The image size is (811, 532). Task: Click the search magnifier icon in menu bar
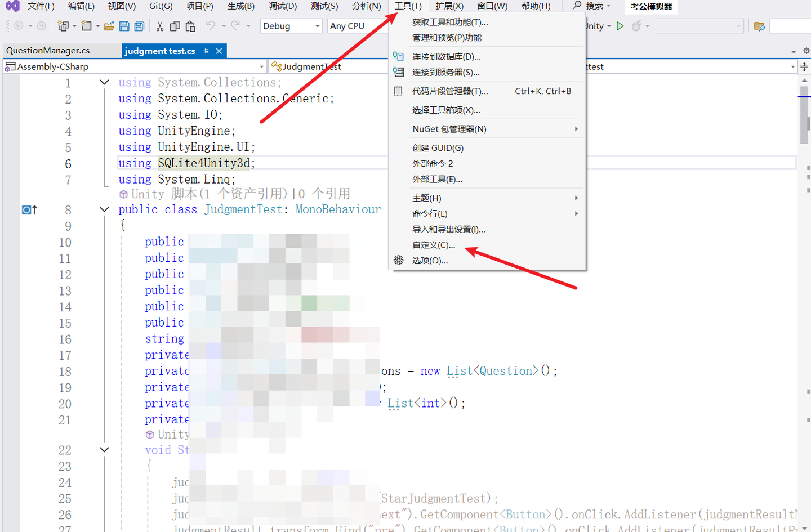pos(577,6)
